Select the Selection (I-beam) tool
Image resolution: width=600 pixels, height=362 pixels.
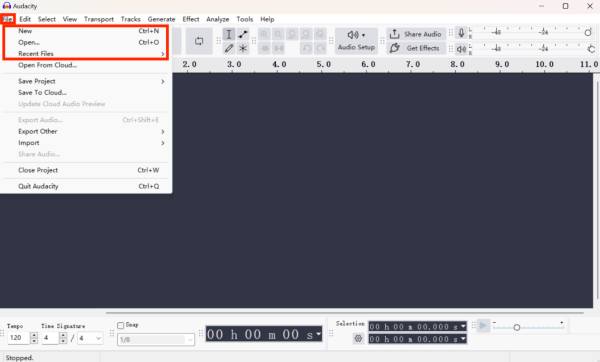point(229,34)
